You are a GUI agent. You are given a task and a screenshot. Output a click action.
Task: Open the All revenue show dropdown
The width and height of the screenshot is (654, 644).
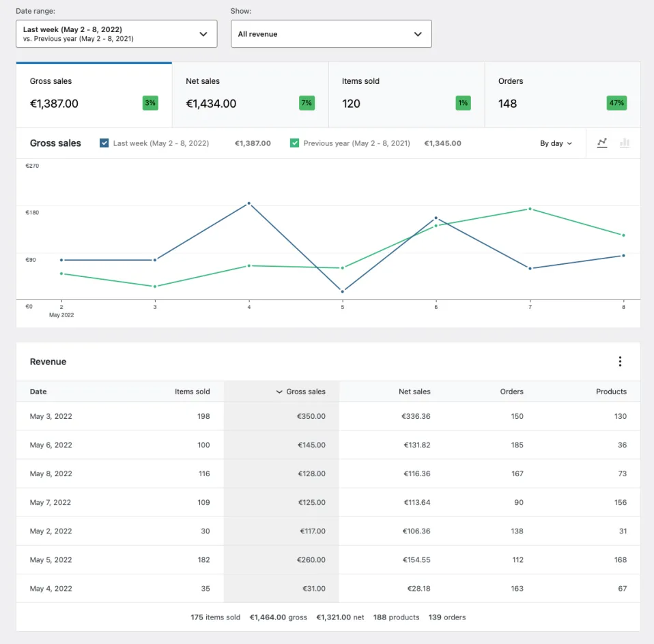click(x=331, y=33)
